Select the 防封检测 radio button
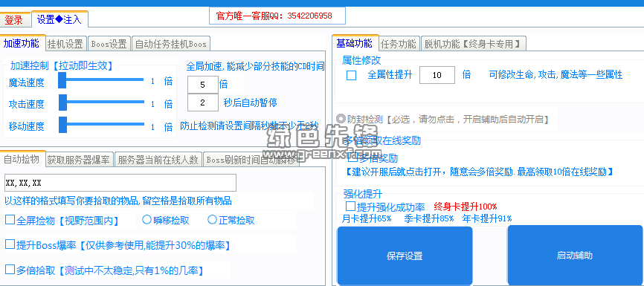This screenshot has width=644, height=286. (x=341, y=119)
